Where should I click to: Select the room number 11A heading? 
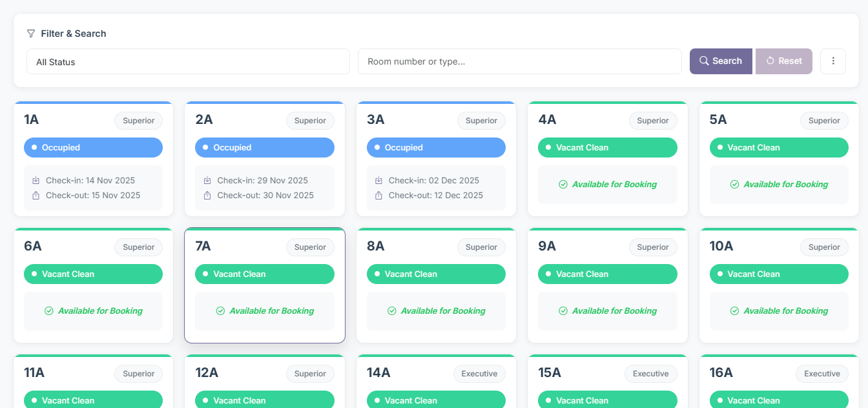coord(34,373)
